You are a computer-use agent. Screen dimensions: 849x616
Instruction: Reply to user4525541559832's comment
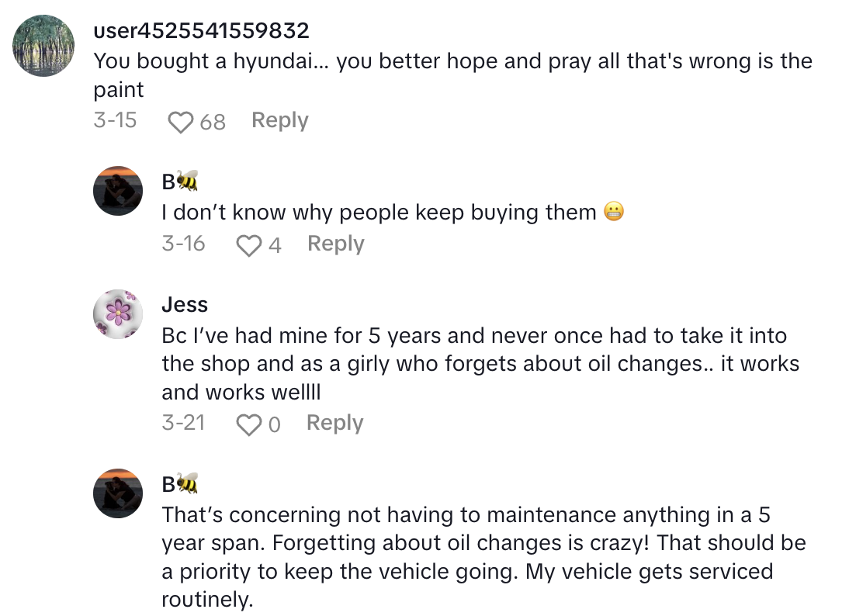click(x=279, y=121)
